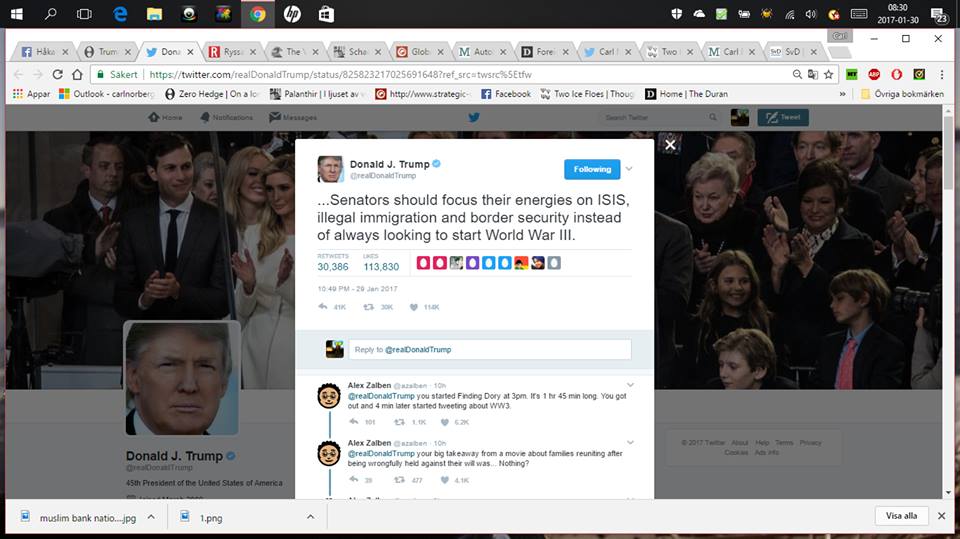Reply to Trump's tweet via arrow icon

click(x=323, y=307)
